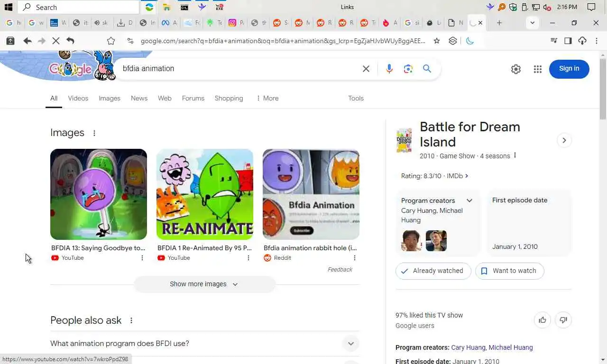Screen dimensions: 607x364
Task: Switch to the Images results tab
Action: pos(110,99)
